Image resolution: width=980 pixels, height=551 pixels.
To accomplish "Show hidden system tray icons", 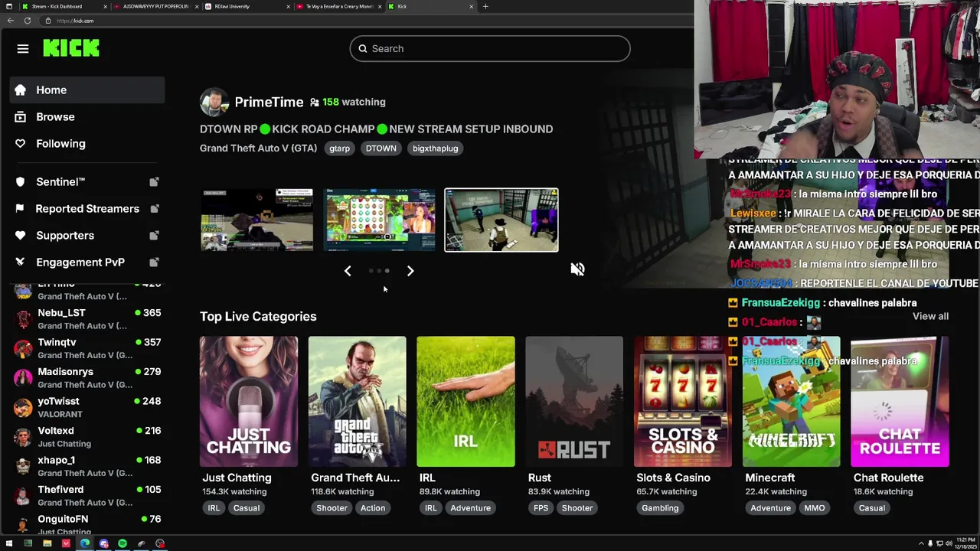I will tap(922, 543).
